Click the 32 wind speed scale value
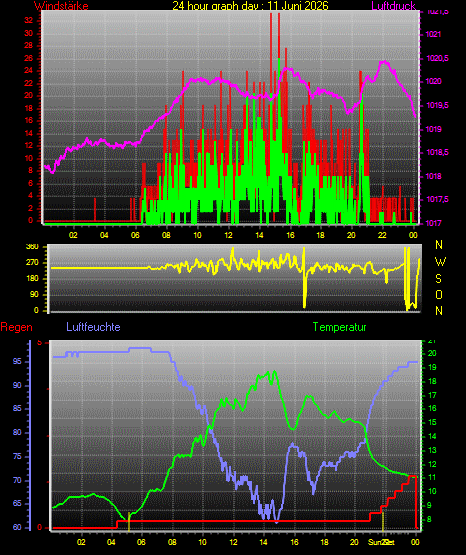Screen dimensions: 466x555 pyautogui.click(x=28, y=21)
